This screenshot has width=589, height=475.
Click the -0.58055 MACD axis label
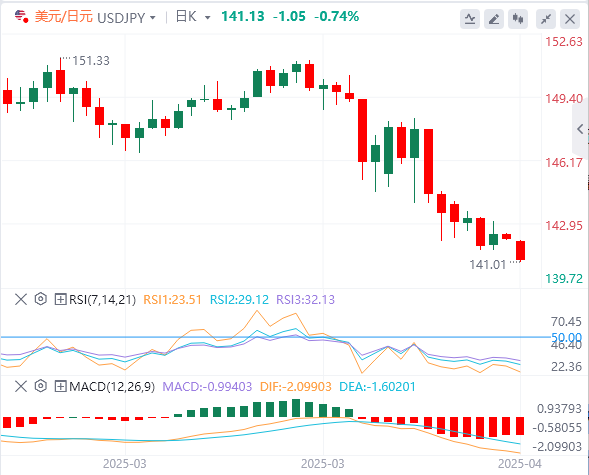click(x=557, y=428)
